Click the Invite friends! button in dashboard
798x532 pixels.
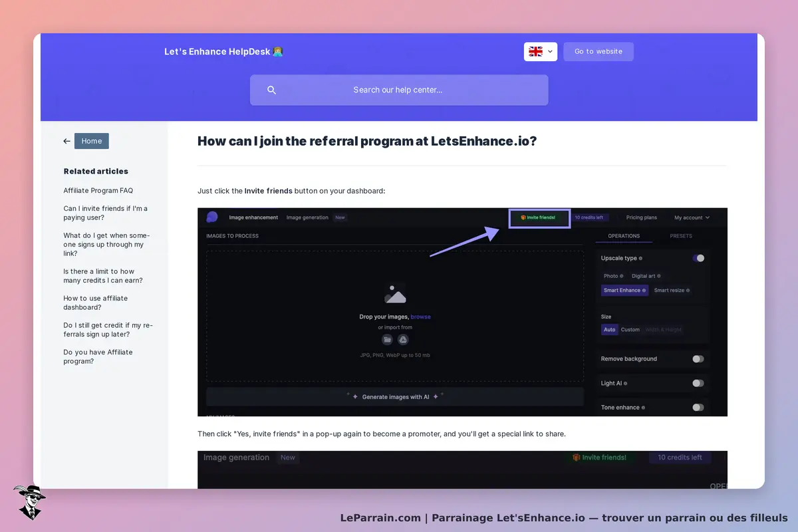pos(539,217)
